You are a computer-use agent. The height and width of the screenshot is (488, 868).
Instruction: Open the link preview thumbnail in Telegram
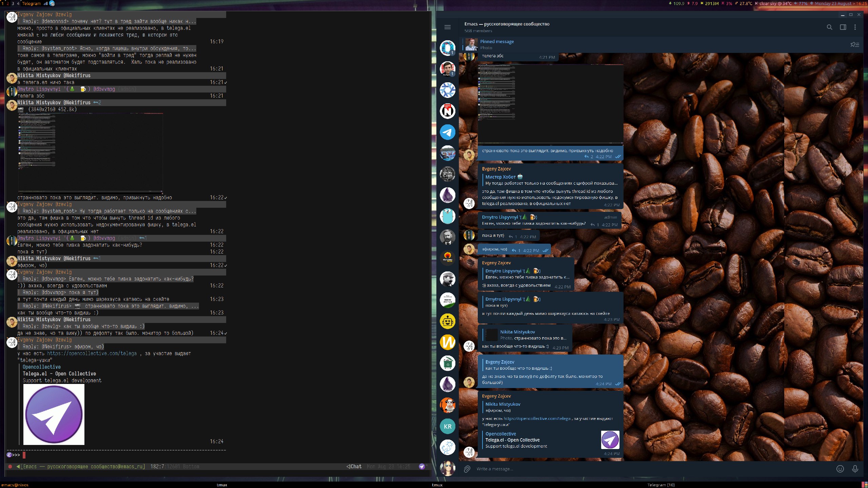point(610,440)
